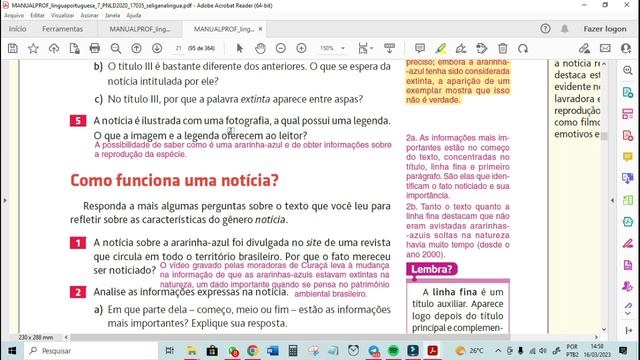Select the highlighter pen tool
Viewport: 640px width, 360px height.
[x=440, y=48]
